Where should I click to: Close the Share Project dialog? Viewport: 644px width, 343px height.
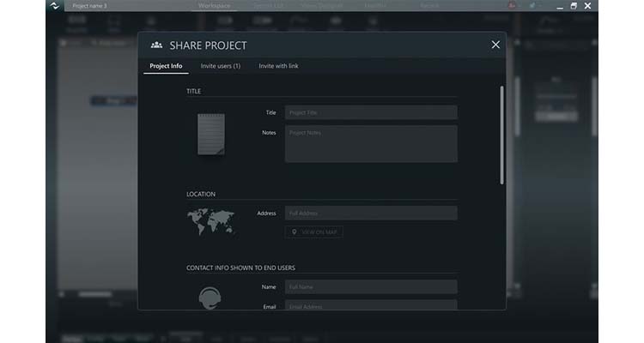[495, 45]
